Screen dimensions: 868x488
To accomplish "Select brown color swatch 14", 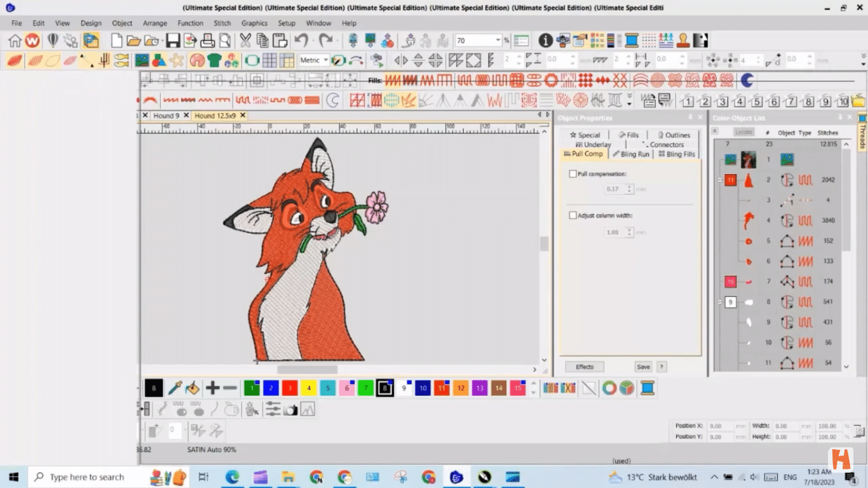I will 499,388.
